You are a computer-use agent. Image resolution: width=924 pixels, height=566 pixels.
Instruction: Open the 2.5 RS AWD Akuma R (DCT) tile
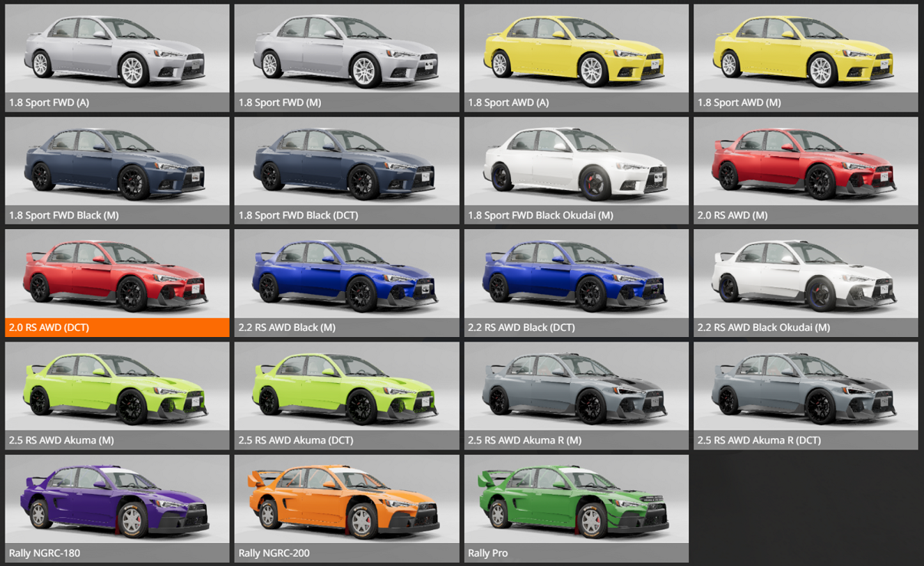point(805,388)
